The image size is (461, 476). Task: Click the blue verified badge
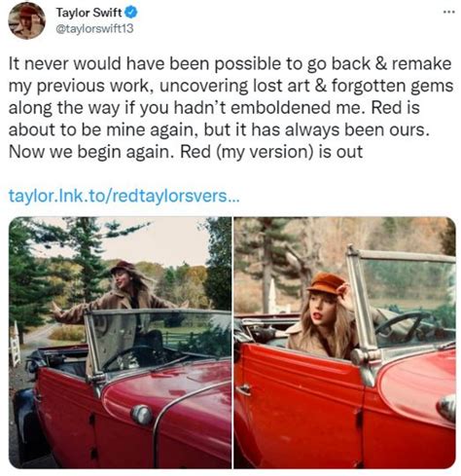pos(131,13)
